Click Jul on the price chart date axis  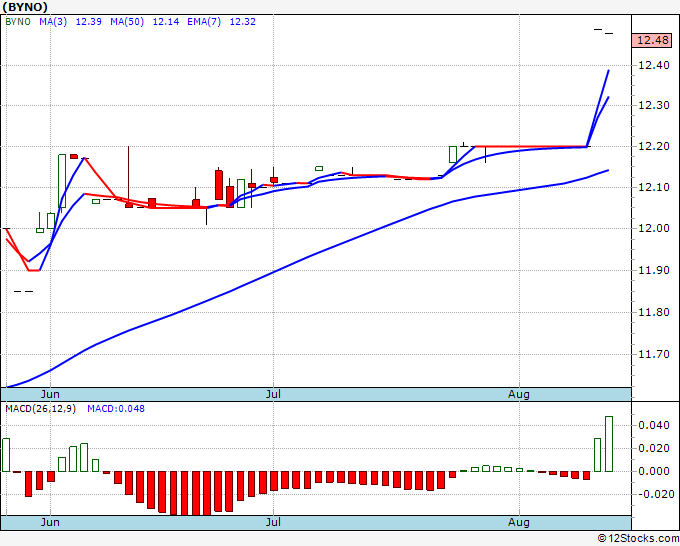point(273,394)
